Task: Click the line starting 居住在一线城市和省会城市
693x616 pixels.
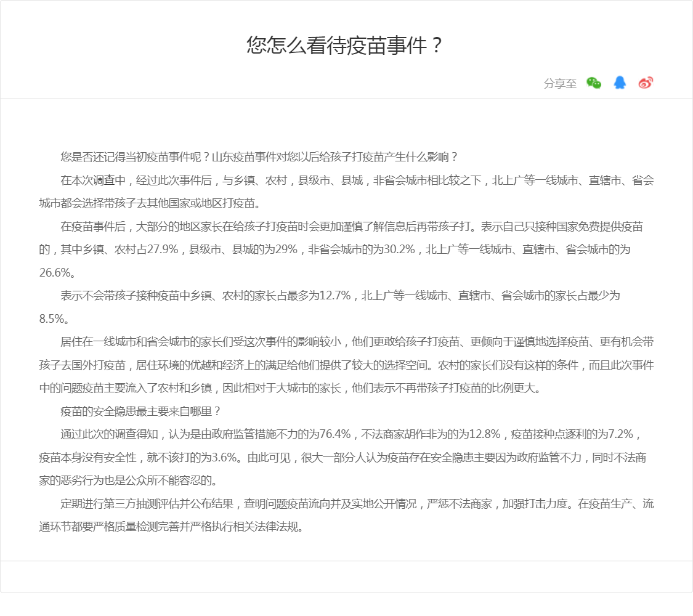Action: [x=357, y=342]
